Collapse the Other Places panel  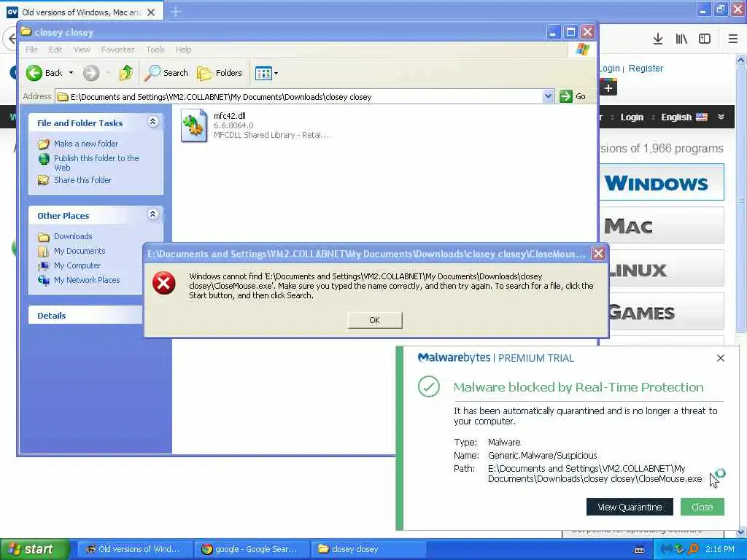152,214
